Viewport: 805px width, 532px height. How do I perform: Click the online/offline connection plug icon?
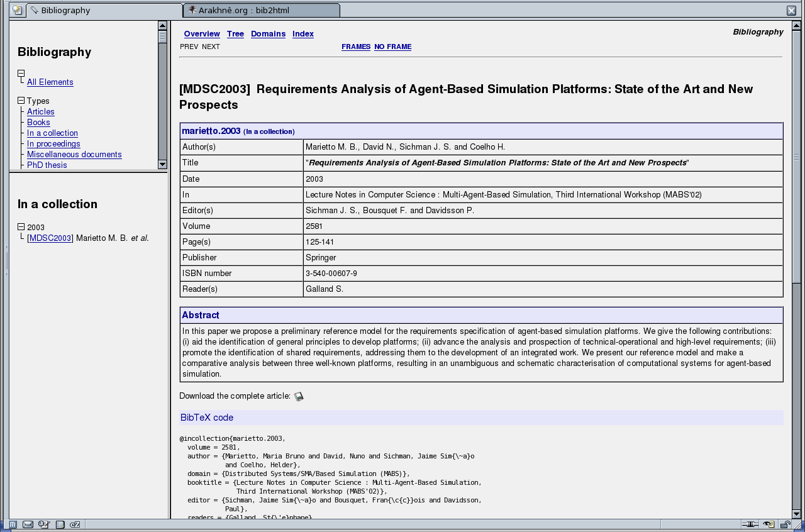[750, 524]
